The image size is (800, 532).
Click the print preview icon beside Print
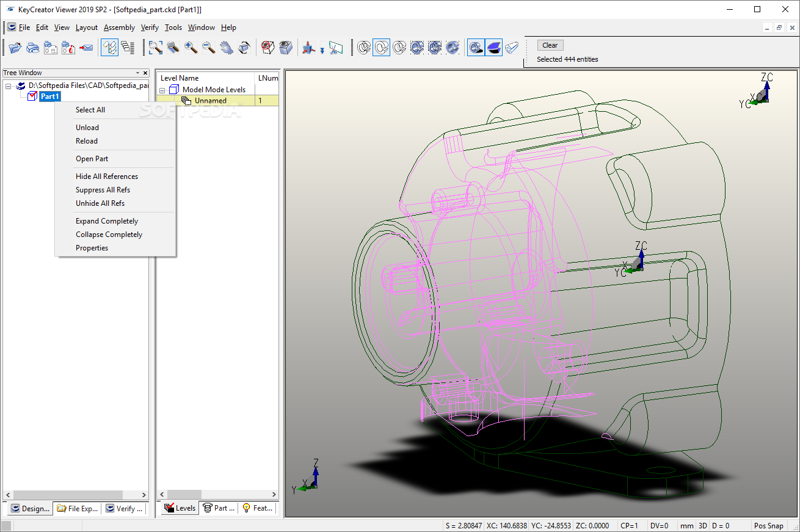(51, 48)
